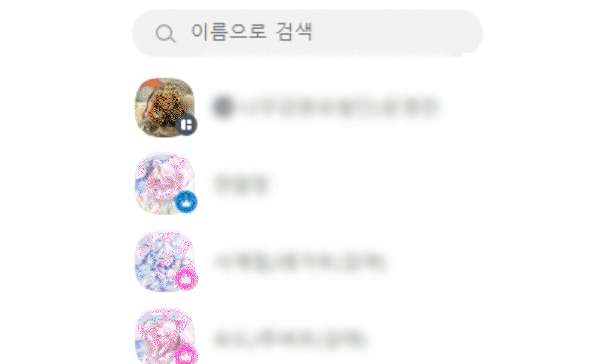The image size is (607, 364).
Task: Select the blurred name in the bottom row
Action: [290, 339]
